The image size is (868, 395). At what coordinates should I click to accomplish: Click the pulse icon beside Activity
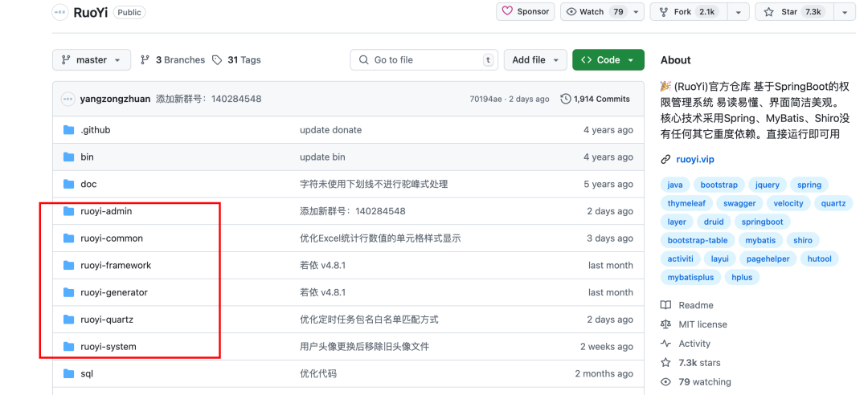[666, 344]
